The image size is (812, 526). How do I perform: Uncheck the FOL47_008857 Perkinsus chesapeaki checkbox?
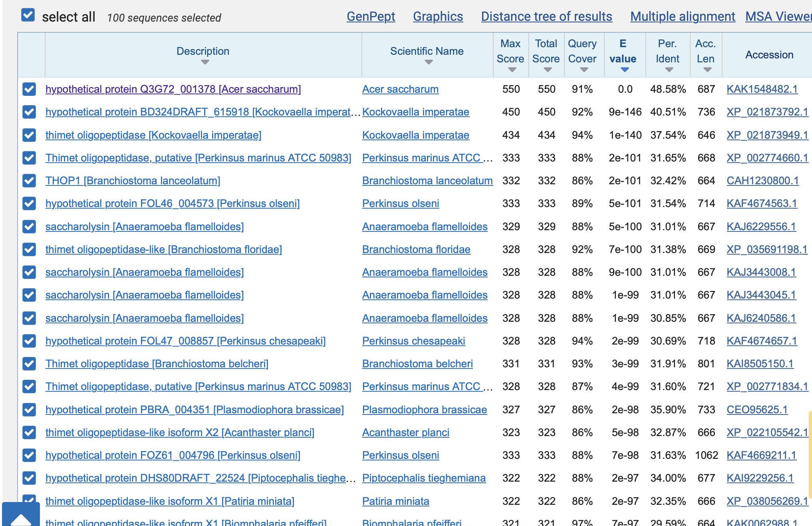29,341
